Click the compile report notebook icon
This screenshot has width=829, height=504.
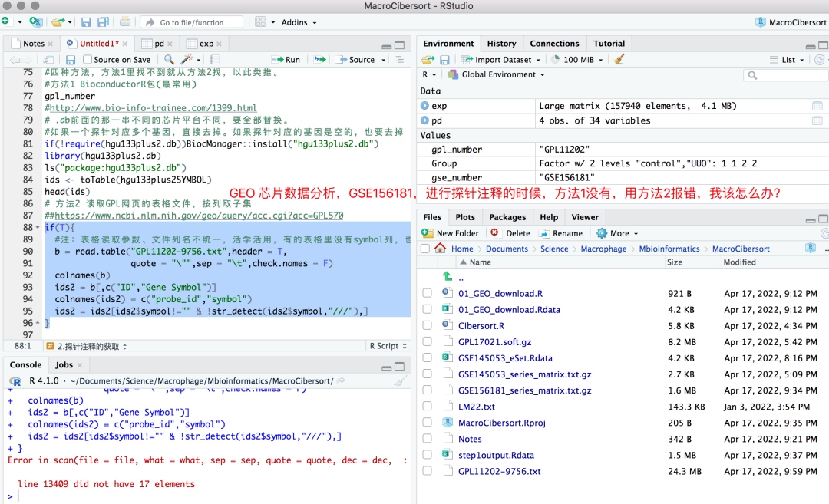215,60
